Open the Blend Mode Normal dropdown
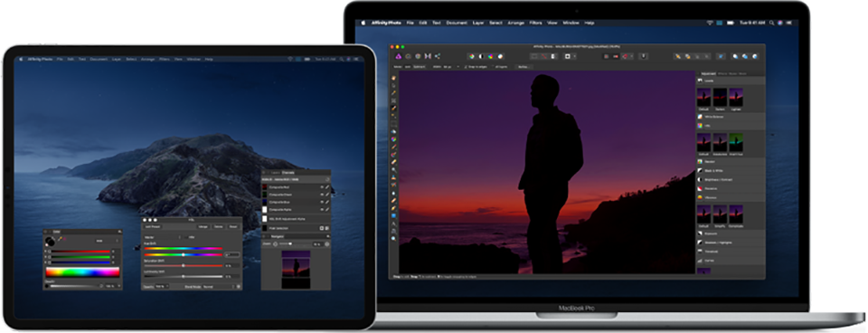The width and height of the screenshot is (868, 333). pyautogui.click(x=219, y=287)
